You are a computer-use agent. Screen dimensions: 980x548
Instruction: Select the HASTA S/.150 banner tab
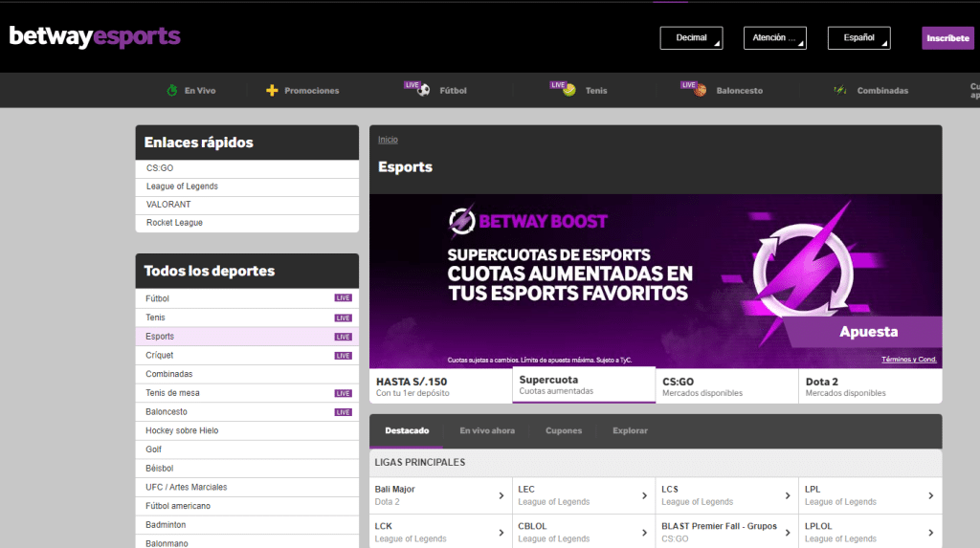click(440, 386)
